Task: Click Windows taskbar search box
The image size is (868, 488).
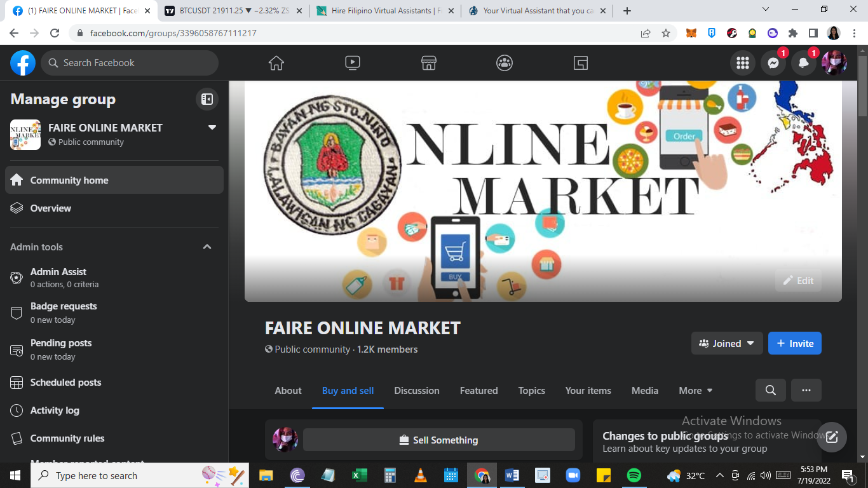Action: click(x=140, y=475)
